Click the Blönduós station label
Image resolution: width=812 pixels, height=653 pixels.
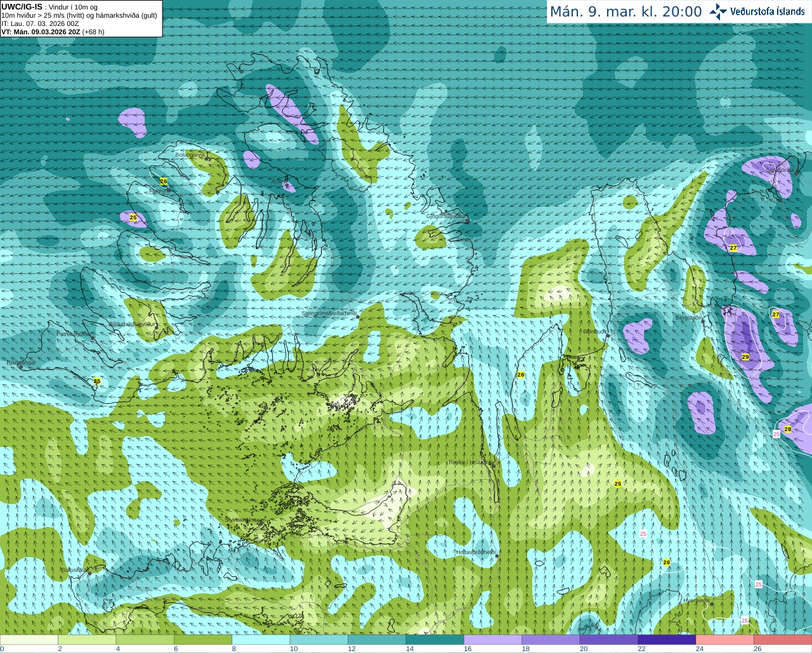click(x=595, y=332)
